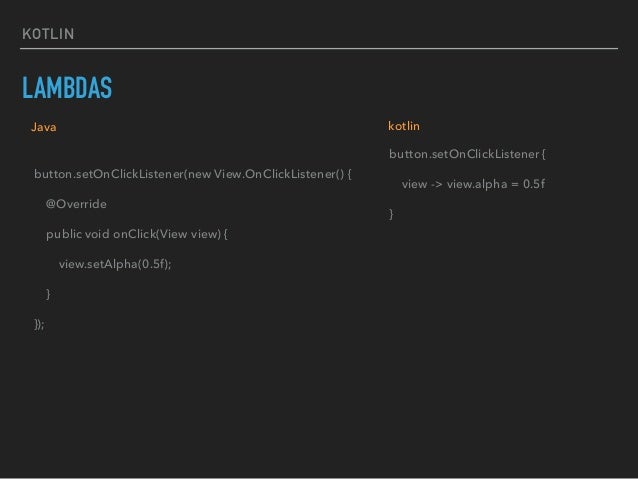Click the line 'button.setOnClickListener(new View.OnClickListener() {'
This screenshot has height=479, width=638.
click(193, 174)
